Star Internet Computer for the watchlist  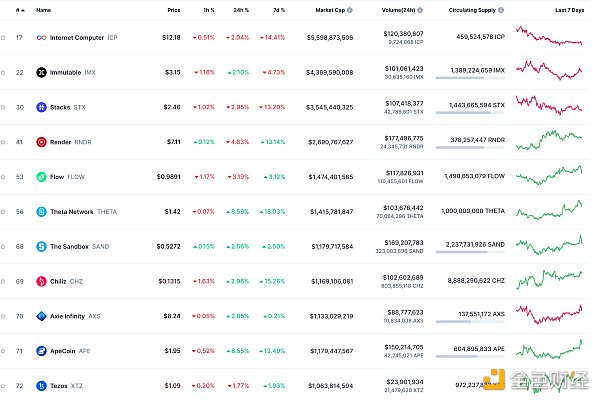4,37
